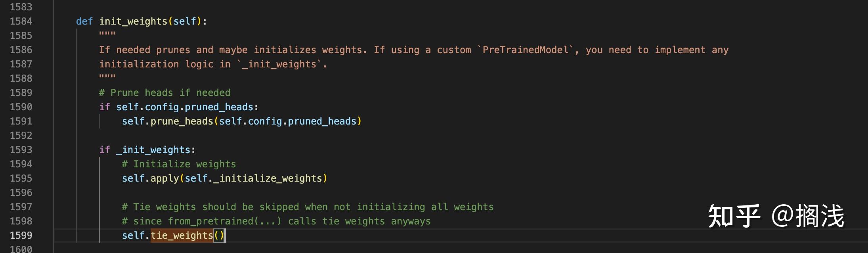The image size is (868, 253).
Task: Click the "# Prune heads if needed" comment
Action: 164,93
